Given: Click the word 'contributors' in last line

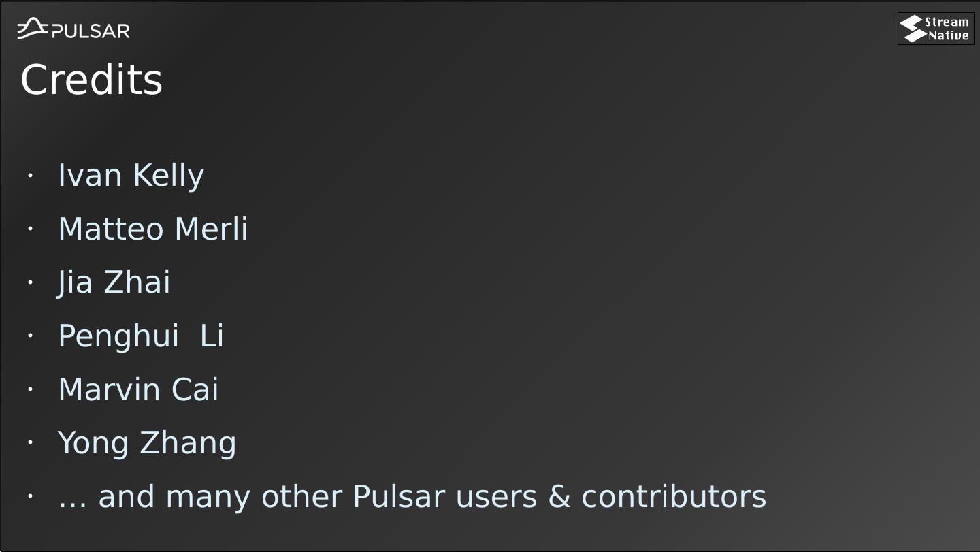Looking at the screenshot, I should click(674, 497).
